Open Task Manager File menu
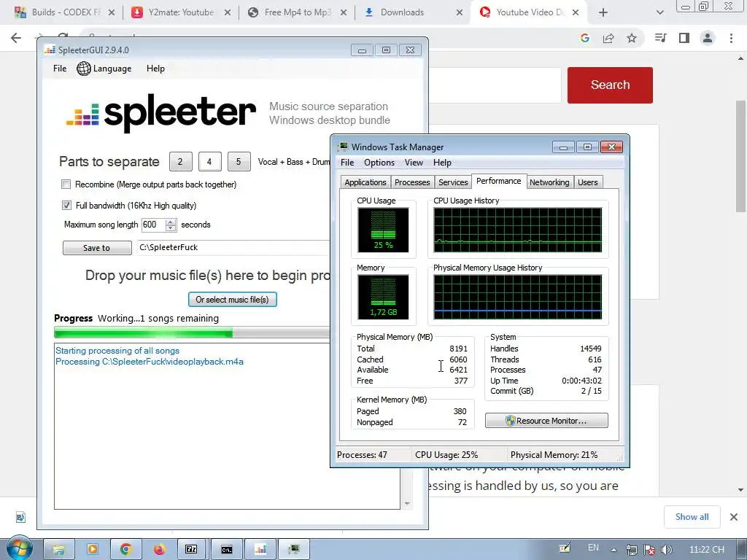Image resolution: width=747 pixels, height=560 pixels. tap(347, 163)
